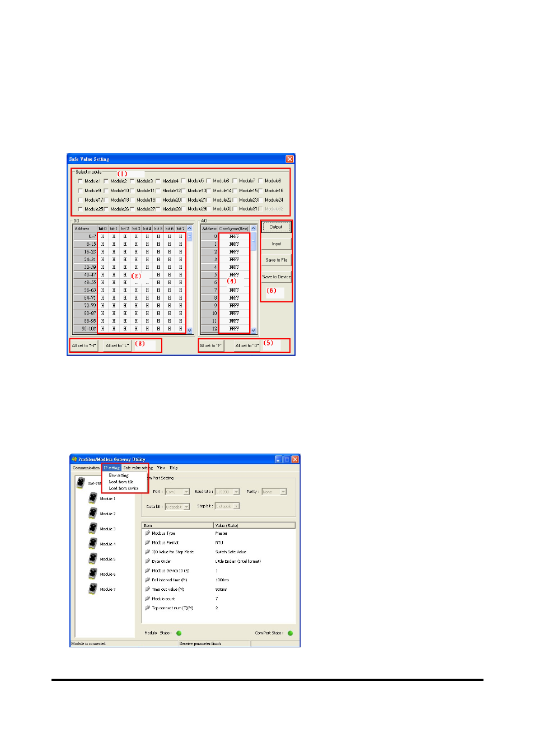Select the Module 7 device icon

point(93,589)
